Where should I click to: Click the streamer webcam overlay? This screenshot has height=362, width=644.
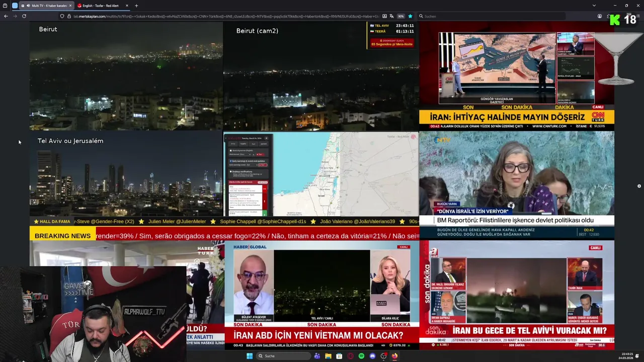(x=93, y=314)
